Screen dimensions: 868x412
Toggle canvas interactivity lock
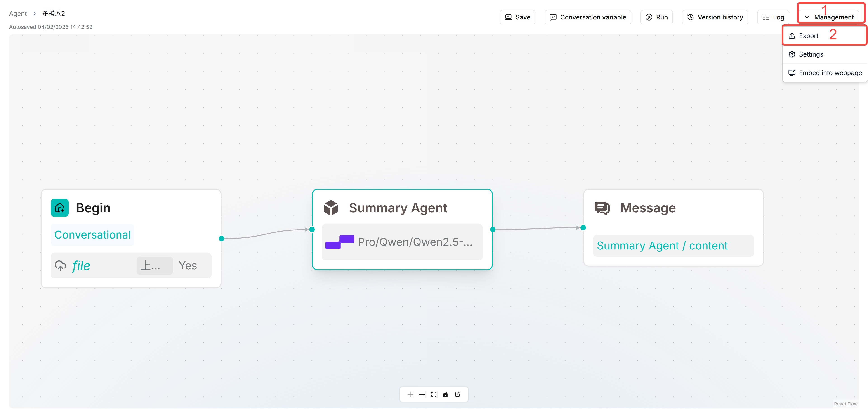tap(446, 394)
